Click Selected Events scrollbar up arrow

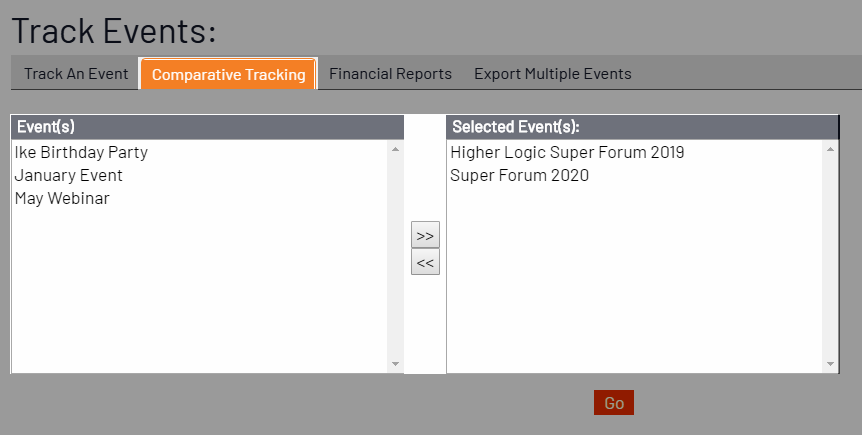830,149
